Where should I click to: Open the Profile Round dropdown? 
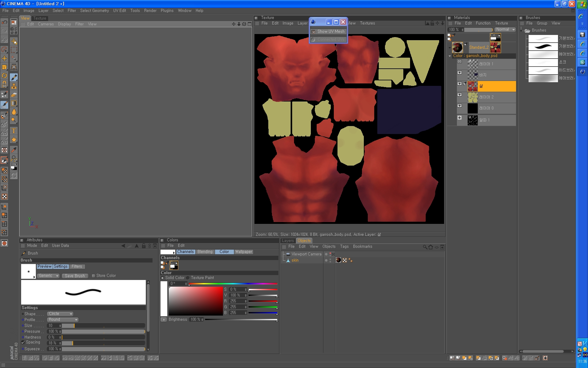(x=63, y=320)
